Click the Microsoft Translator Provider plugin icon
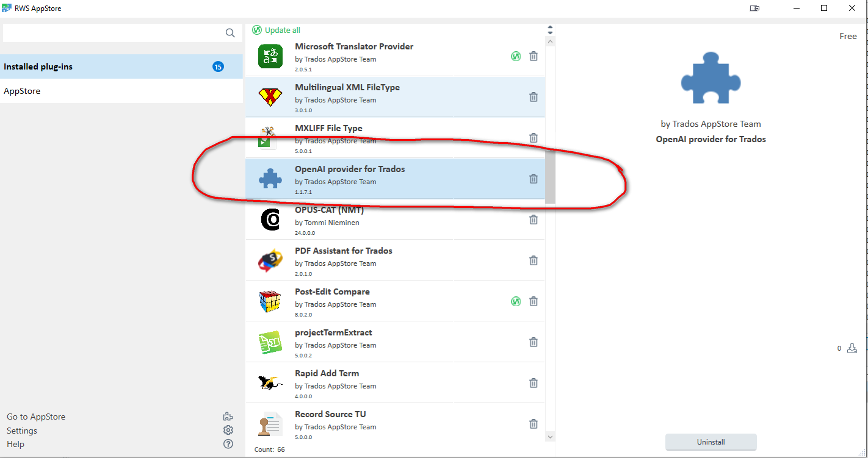The height and width of the screenshot is (458, 868). [x=270, y=56]
